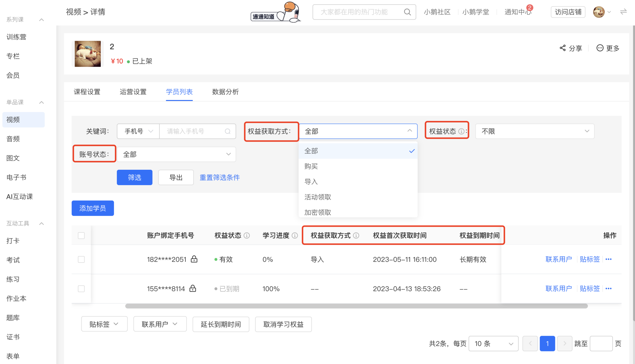This screenshot has height=364, width=635.
Task: Click the info icon in 权益状态 column header
Action: pyautogui.click(x=247, y=235)
